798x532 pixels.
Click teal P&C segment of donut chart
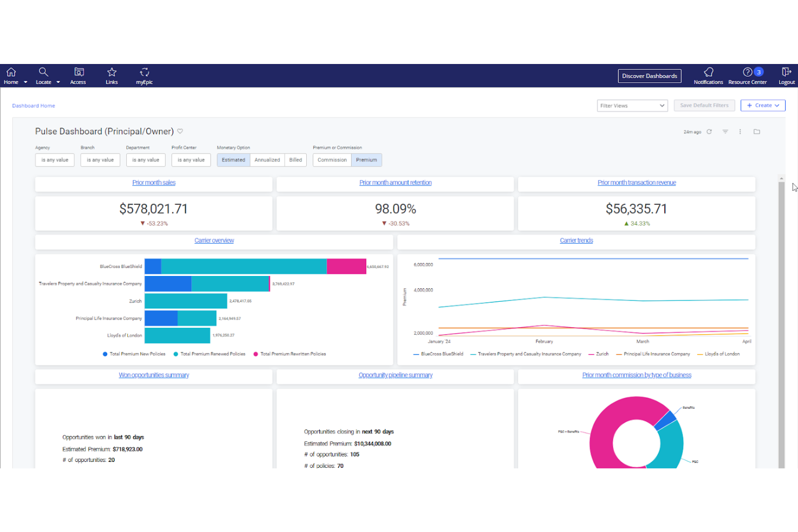(x=670, y=445)
